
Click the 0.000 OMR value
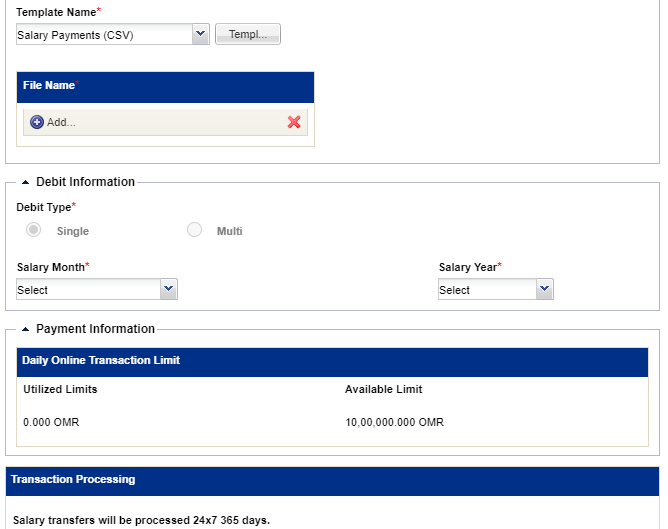point(51,422)
